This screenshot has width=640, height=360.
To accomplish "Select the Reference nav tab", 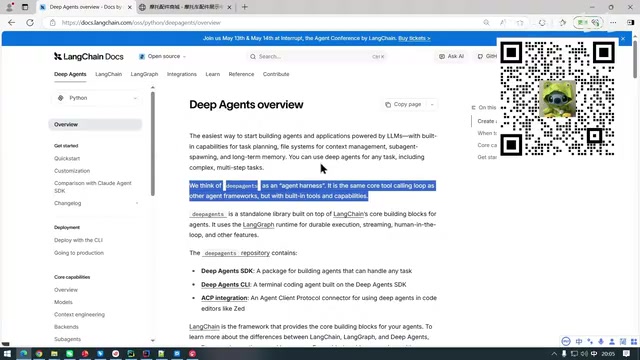I will coord(241,74).
